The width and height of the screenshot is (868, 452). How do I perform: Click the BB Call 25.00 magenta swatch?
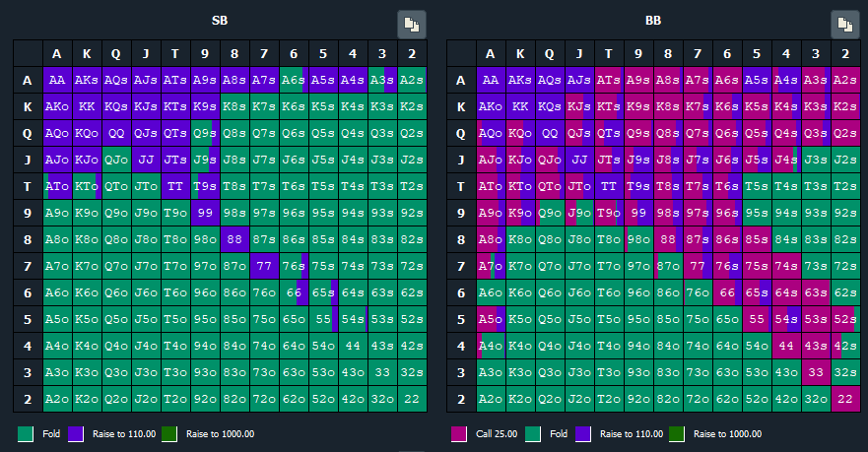pos(459,434)
